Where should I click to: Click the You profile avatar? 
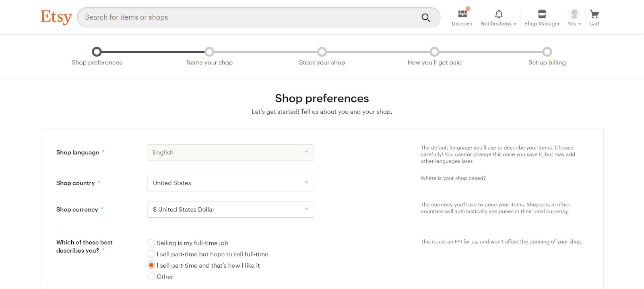[x=574, y=14]
